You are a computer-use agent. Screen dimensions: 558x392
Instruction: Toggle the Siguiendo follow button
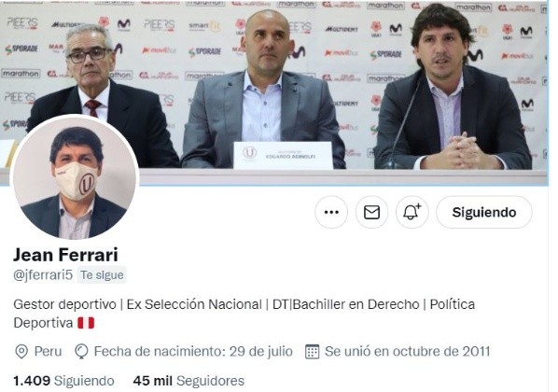click(x=483, y=213)
